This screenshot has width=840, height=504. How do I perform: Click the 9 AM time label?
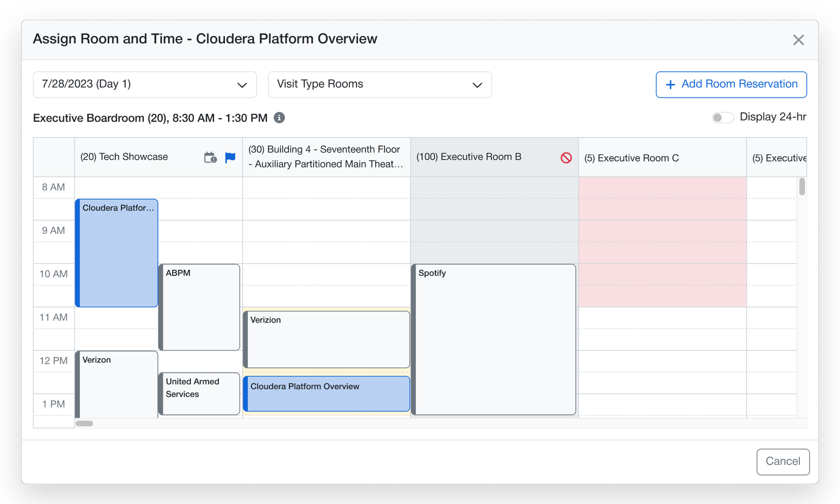pyautogui.click(x=53, y=230)
